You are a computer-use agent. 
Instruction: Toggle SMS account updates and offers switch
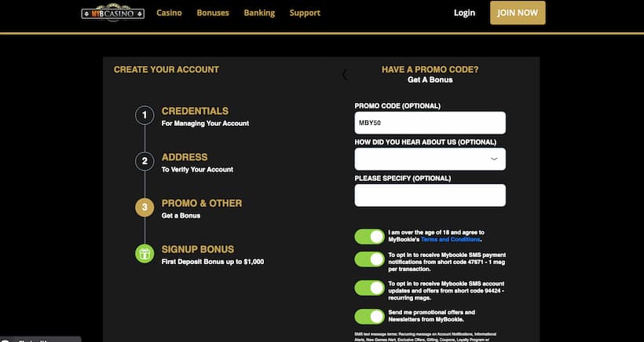pyautogui.click(x=370, y=289)
